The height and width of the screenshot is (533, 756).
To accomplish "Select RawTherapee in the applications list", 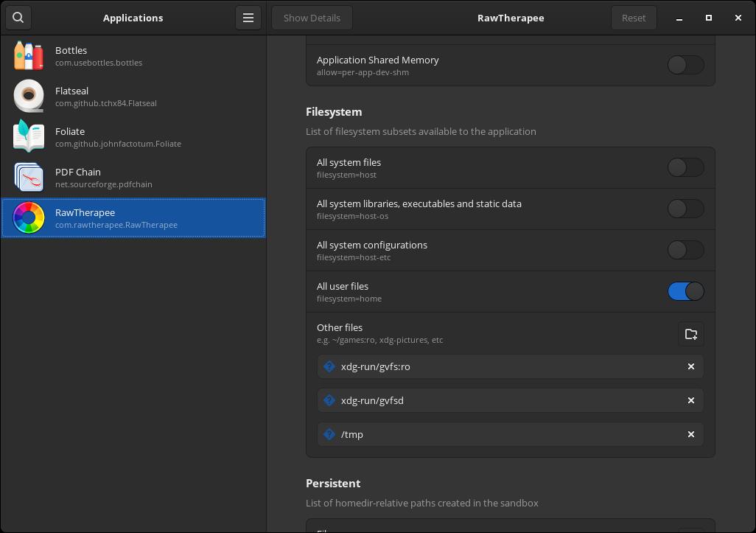I will (133, 217).
